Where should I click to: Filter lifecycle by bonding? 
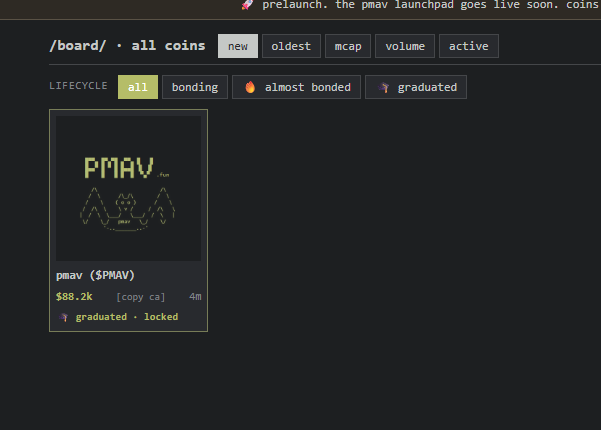[195, 87]
